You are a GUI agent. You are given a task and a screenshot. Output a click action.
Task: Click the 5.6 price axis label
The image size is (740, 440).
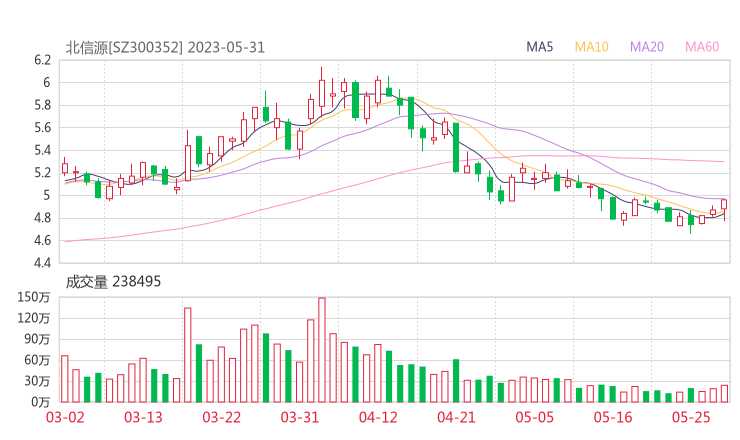(x=42, y=127)
